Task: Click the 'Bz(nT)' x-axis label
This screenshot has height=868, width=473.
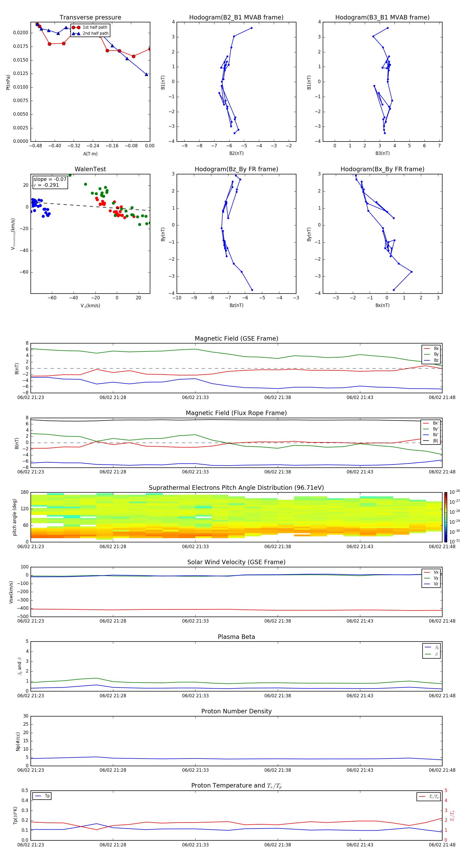Action: coord(236,305)
